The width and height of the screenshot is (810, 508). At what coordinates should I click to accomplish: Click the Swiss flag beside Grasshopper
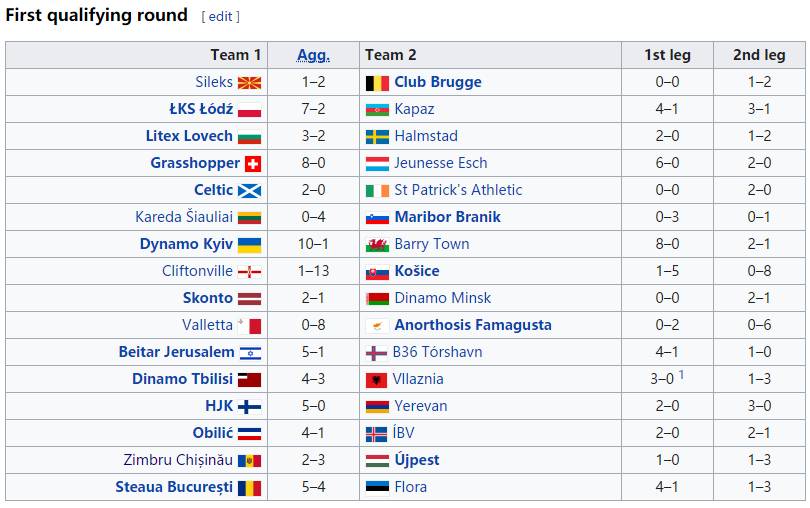pyautogui.click(x=252, y=164)
